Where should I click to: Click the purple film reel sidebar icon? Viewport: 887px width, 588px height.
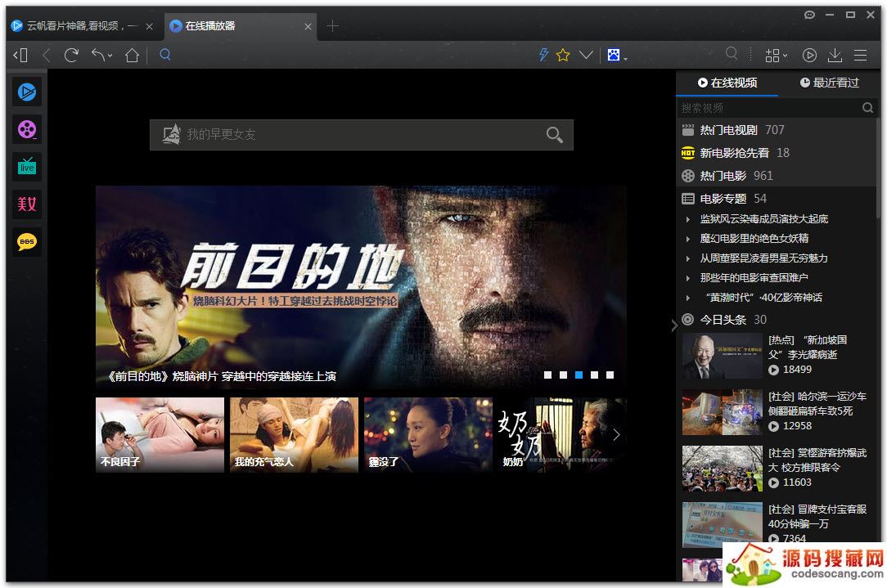coord(27,129)
